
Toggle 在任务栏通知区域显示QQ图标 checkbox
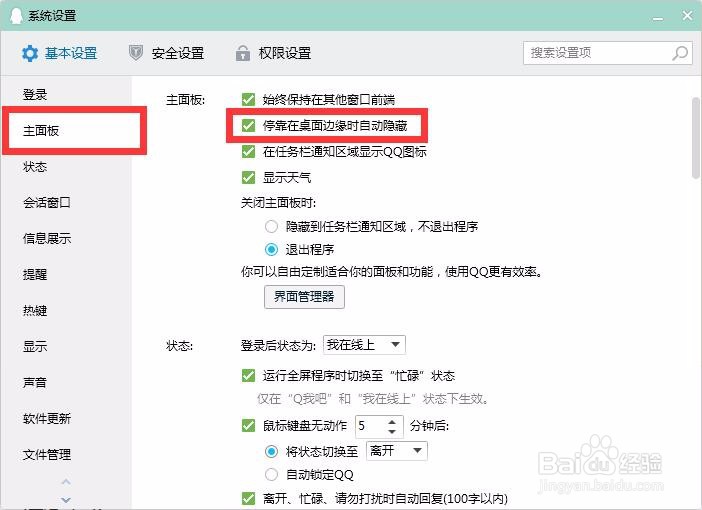(248, 151)
